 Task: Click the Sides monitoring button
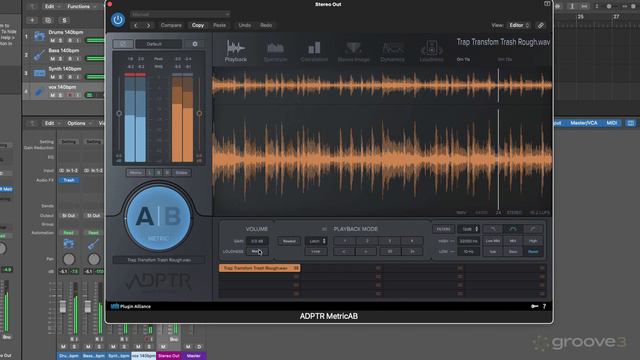(x=182, y=173)
